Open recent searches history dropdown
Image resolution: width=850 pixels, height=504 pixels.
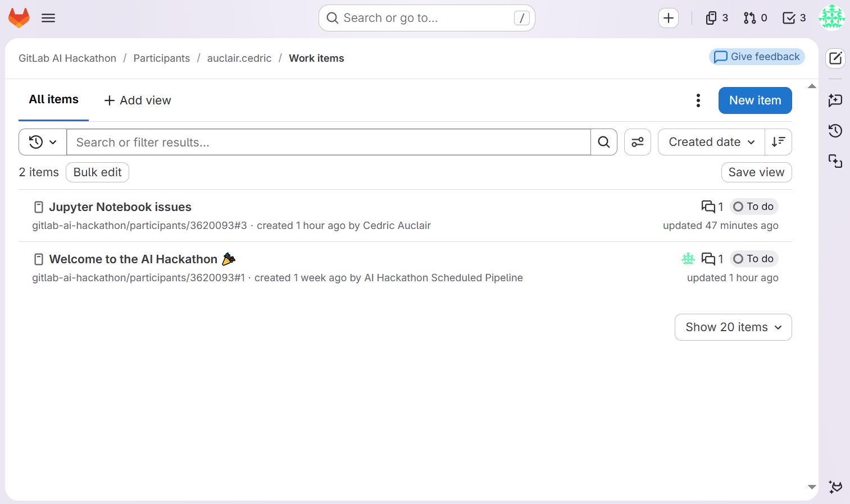click(43, 142)
